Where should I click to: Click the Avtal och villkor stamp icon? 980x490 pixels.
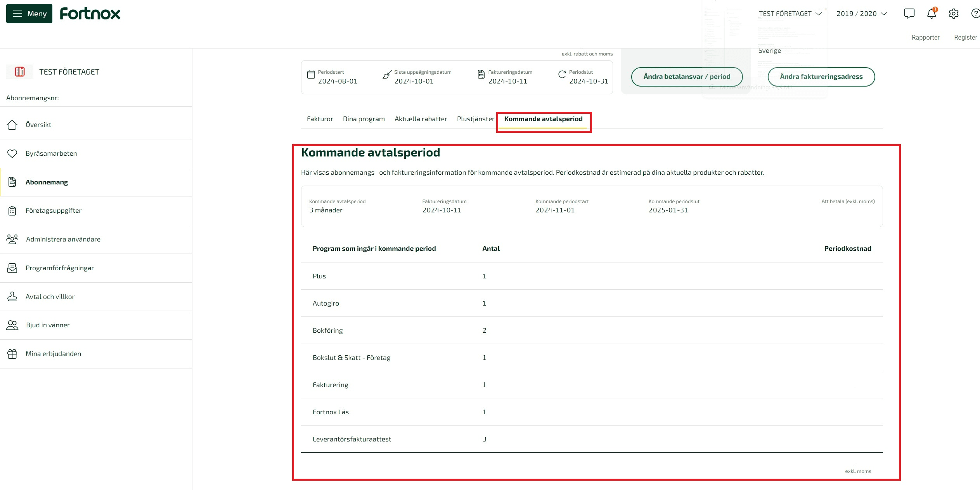(x=12, y=297)
